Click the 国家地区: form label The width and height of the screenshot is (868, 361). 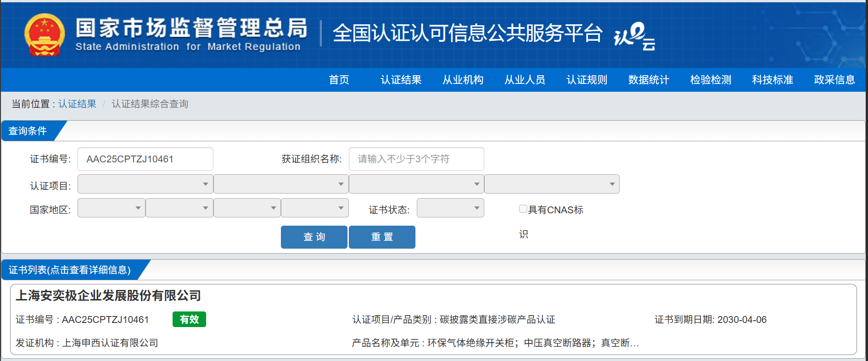coord(50,210)
